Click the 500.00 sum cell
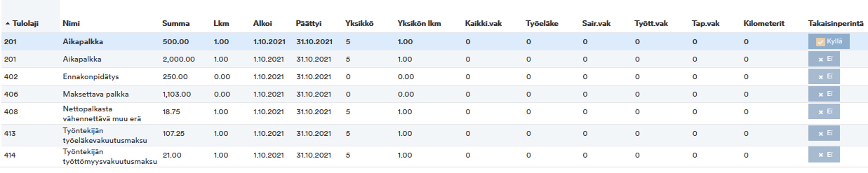The width and height of the screenshot is (868, 173). point(176,42)
